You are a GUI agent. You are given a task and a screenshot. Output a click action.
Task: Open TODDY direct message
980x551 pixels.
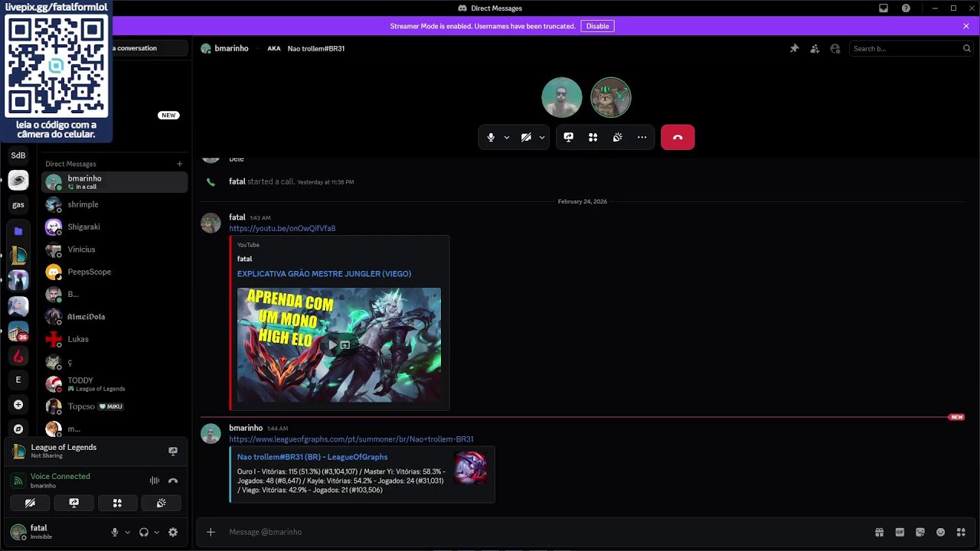(115, 384)
